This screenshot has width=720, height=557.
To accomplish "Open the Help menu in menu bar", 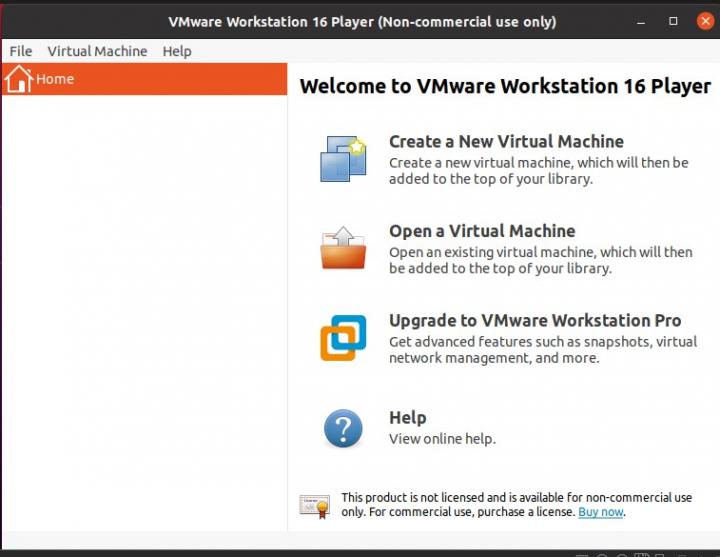I will 177,51.
